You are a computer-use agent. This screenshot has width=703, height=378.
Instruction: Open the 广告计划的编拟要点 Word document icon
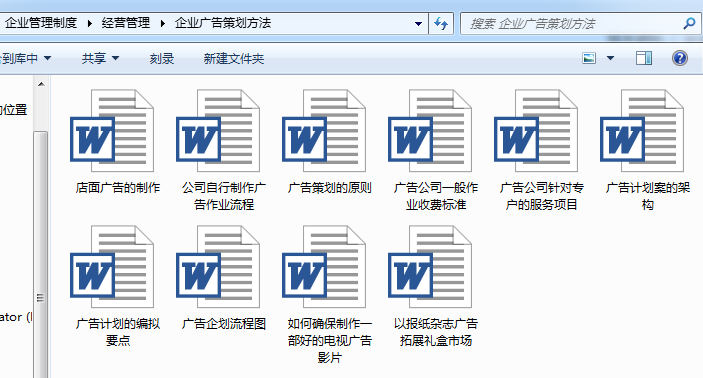(x=112, y=266)
